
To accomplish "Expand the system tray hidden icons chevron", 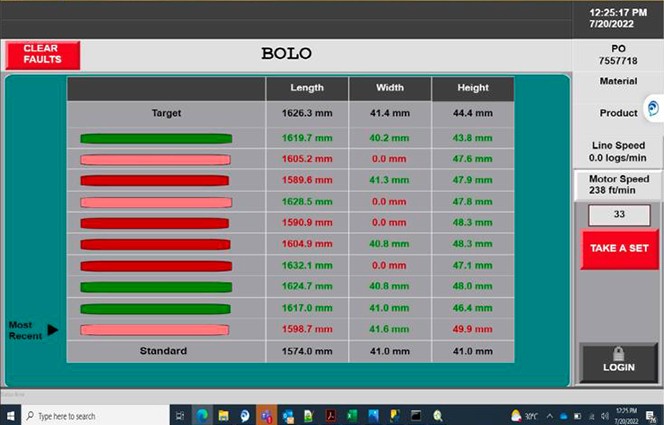I will coord(549,415).
